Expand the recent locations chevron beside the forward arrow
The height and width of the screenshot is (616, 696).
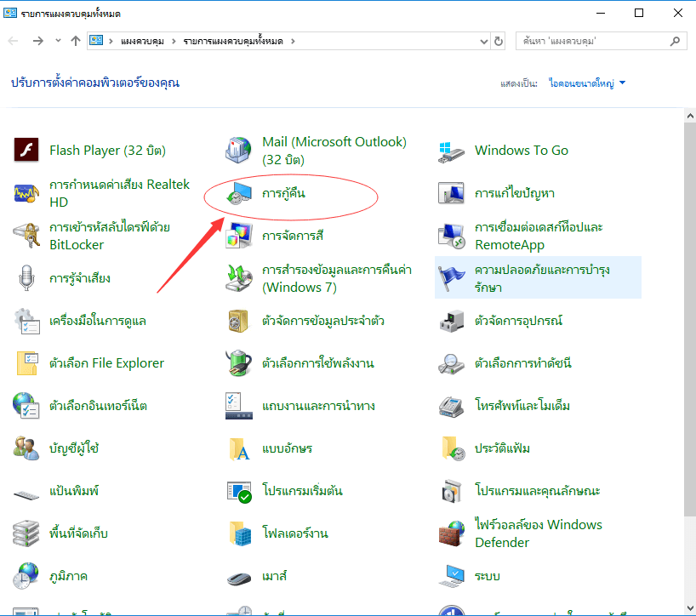click(x=58, y=40)
